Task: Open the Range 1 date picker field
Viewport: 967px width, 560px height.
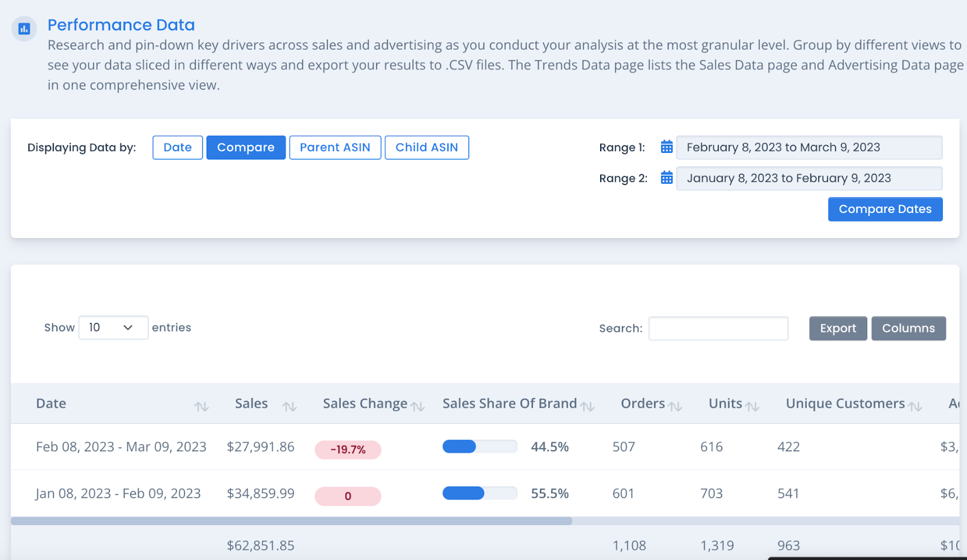Action: click(x=809, y=147)
